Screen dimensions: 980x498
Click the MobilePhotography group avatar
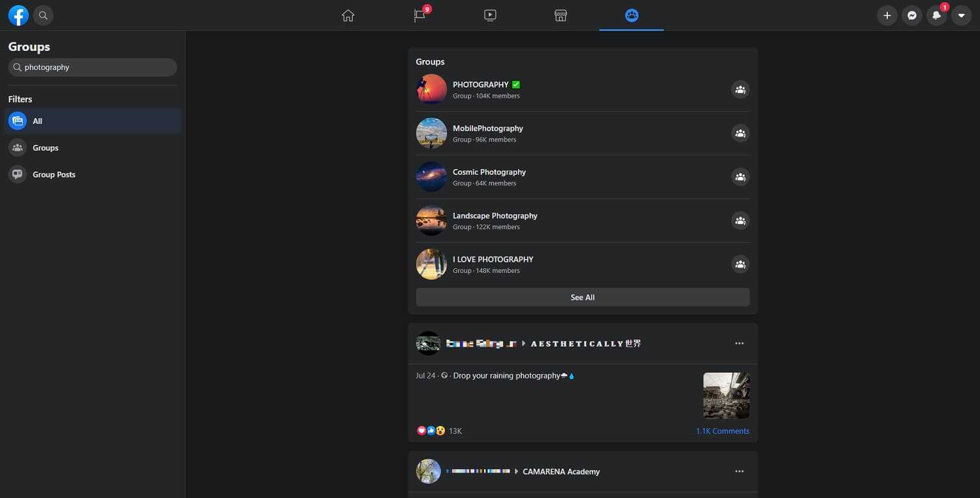coord(431,133)
